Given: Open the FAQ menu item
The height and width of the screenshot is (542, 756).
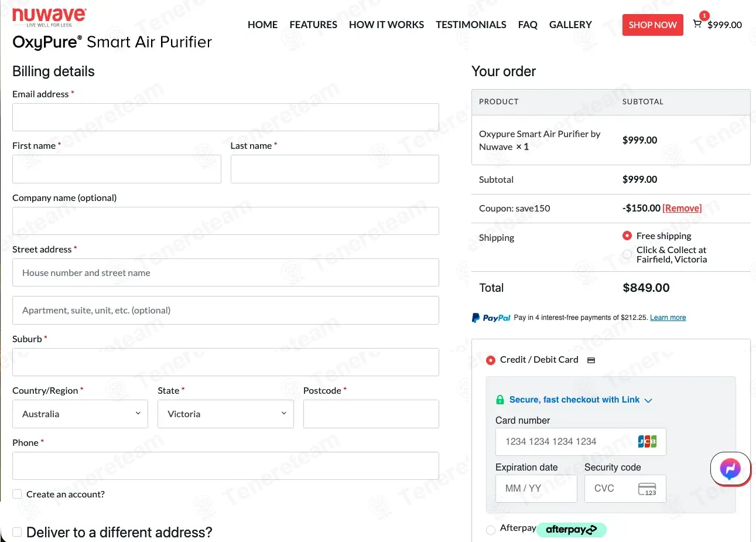Looking at the screenshot, I should (x=528, y=25).
